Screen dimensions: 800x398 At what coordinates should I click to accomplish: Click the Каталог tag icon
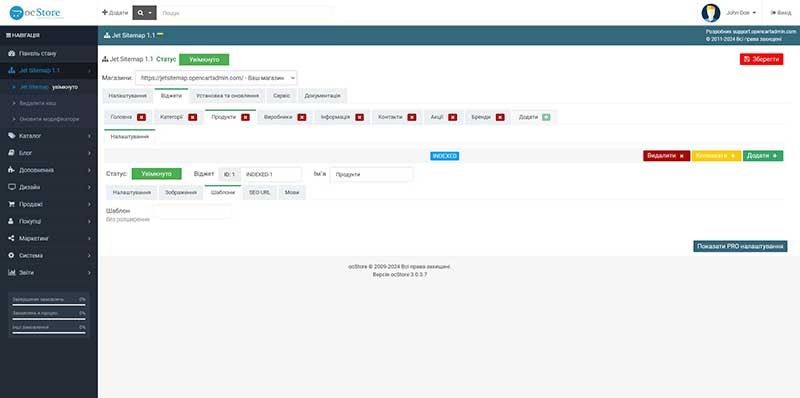click(12, 136)
